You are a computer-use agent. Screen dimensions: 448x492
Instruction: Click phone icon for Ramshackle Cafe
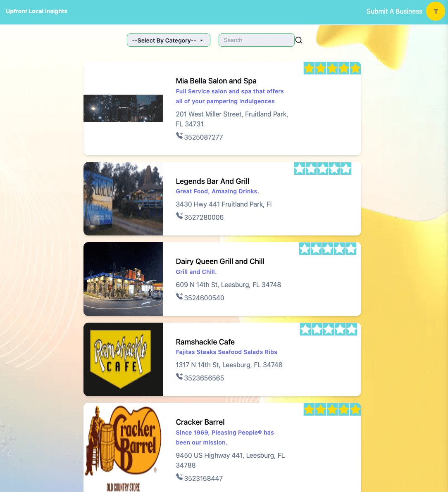tap(179, 376)
